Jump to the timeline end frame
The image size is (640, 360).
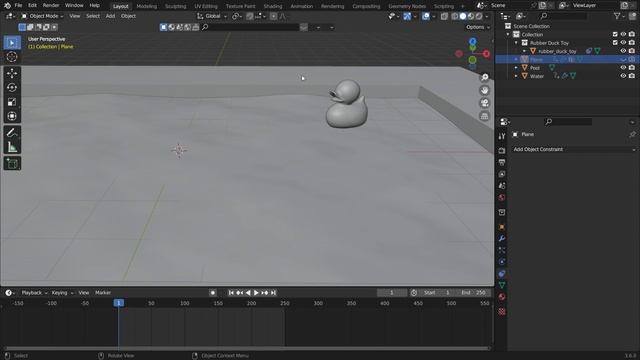click(x=273, y=293)
